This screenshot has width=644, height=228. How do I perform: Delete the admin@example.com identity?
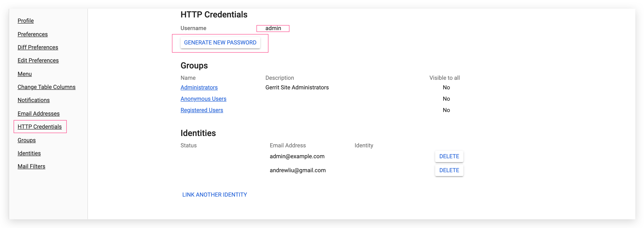(449, 156)
